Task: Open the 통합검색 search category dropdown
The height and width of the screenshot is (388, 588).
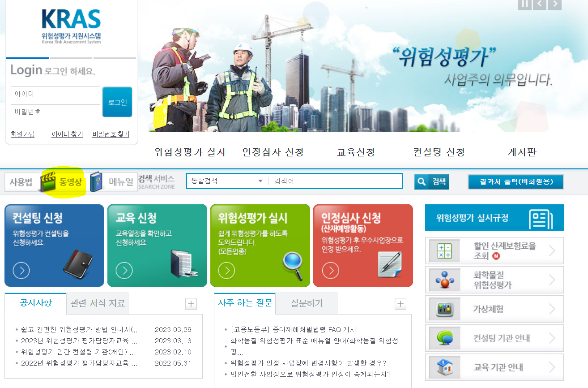Action: click(x=260, y=181)
